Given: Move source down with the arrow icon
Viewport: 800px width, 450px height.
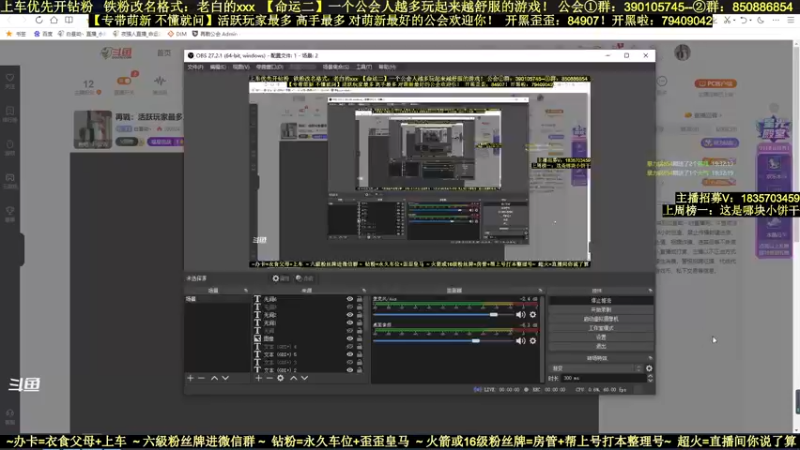Looking at the screenshot, I should tap(304, 378).
